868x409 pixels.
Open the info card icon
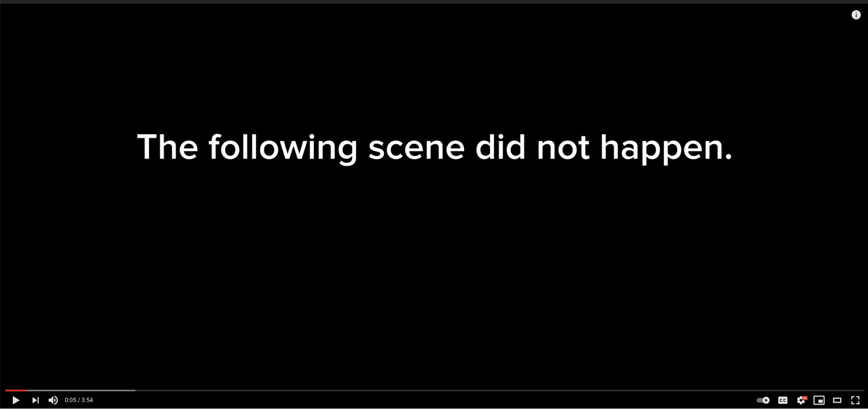856,15
